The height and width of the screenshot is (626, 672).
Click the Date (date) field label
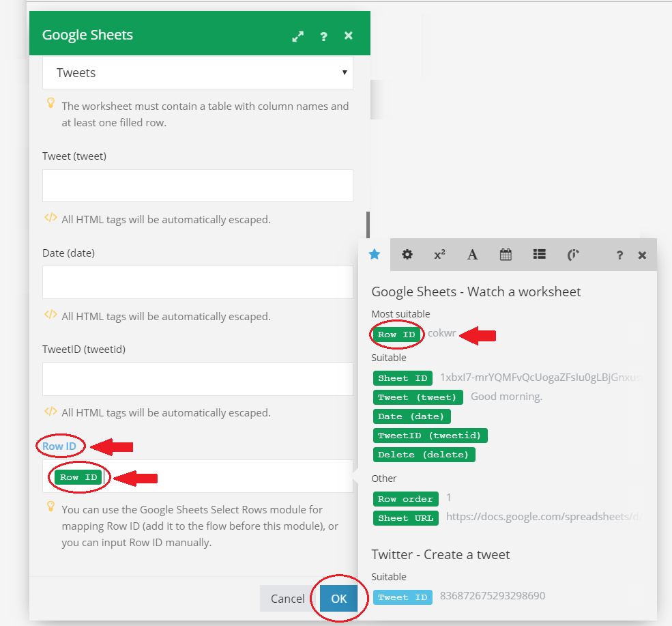pyautogui.click(x=69, y=253)
